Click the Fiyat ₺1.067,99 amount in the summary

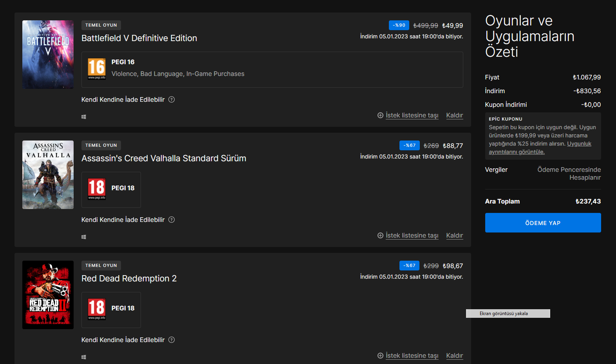587,77
